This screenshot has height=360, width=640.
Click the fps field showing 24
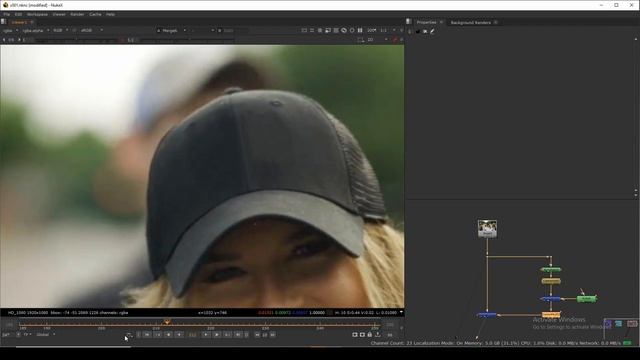[x=6, y=335]
